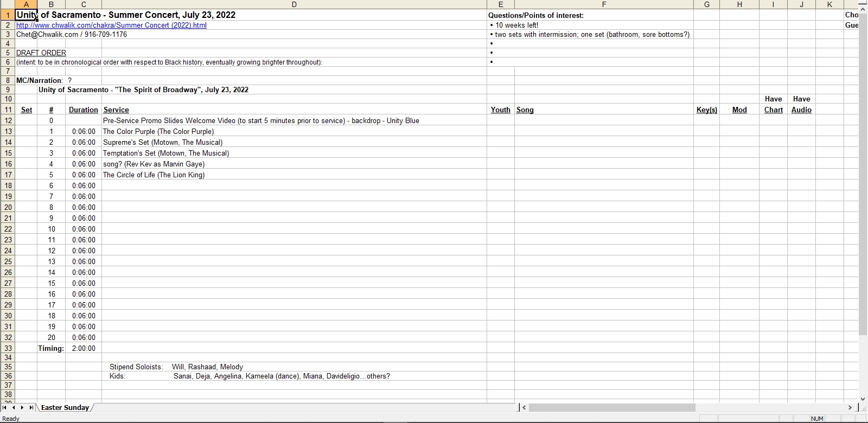868x423 pixels.
Task: Click the 'Key(s)' heading cell
Action: tap(707, 110)
